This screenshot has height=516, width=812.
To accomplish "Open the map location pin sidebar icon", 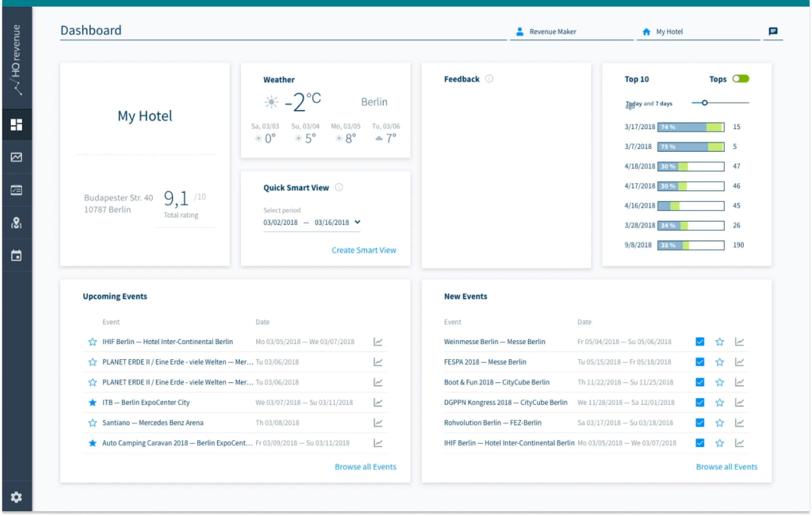I will tap(16, 223).
